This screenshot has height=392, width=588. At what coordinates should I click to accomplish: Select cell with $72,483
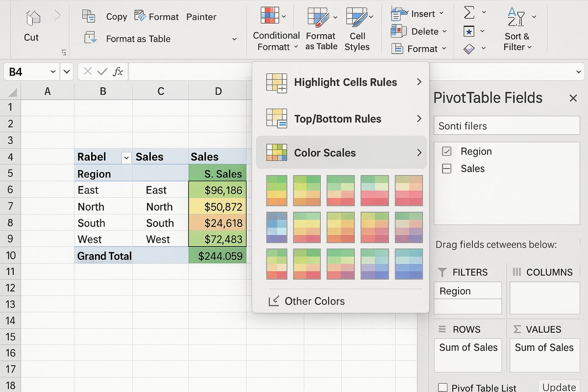tap(218, 239)
